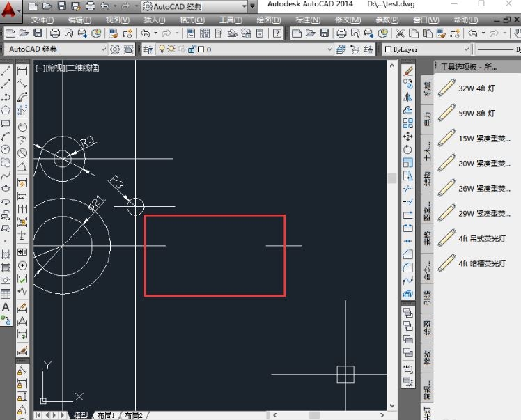Select the Spline draw tool

6,176
